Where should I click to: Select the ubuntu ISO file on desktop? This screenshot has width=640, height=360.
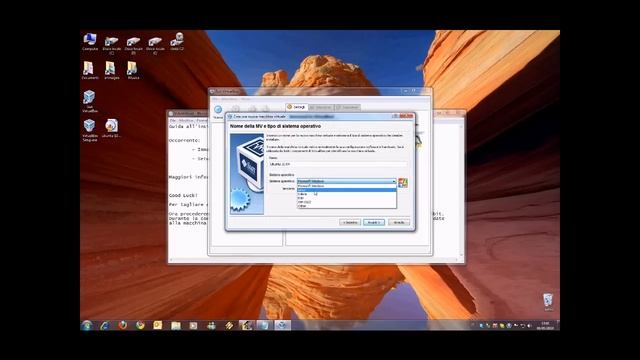tap(111, 128)
